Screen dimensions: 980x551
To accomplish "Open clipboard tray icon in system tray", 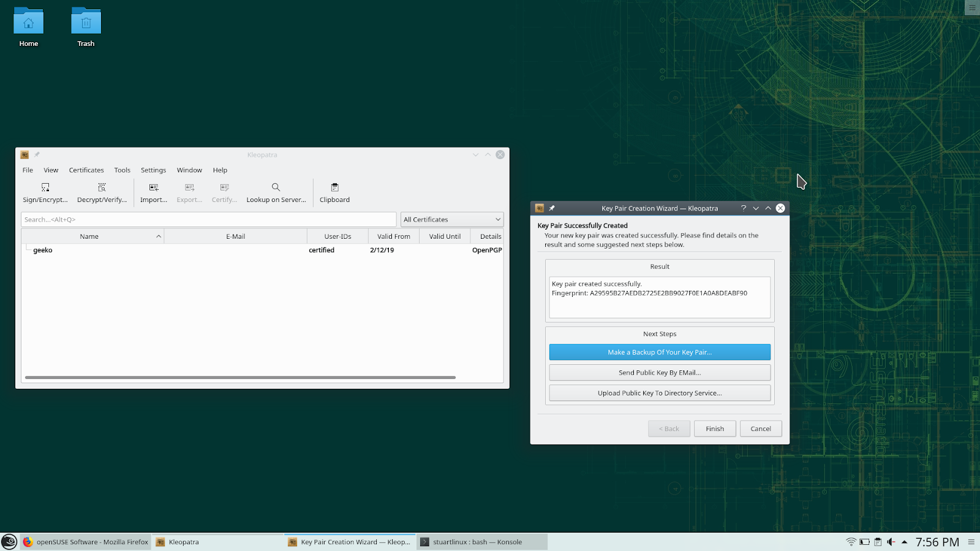I will 878,542.
